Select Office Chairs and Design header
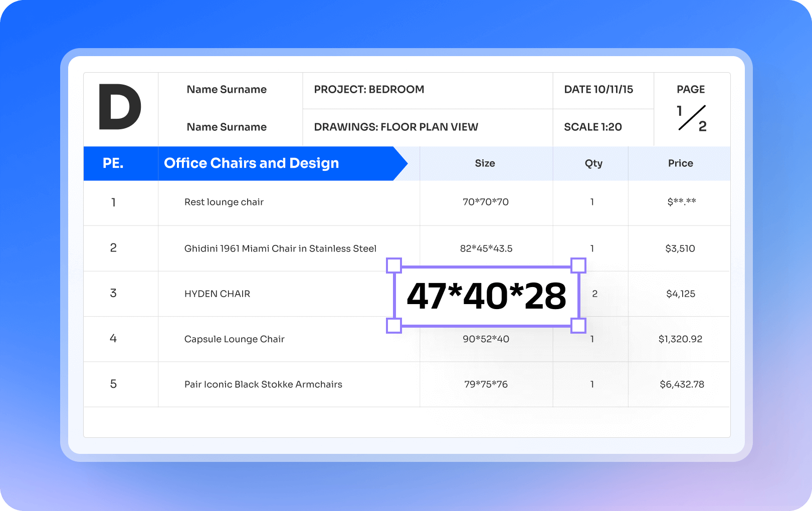Image resolution: width=812 pixels, height=511 pixels. tap(252, 163)
